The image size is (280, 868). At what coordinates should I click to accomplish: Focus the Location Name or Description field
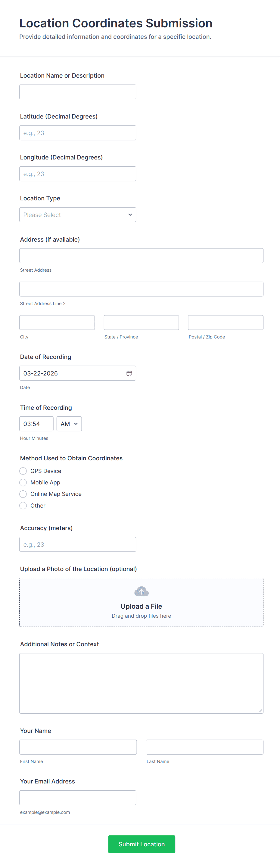pyautogui.click(x=78, y=92)
